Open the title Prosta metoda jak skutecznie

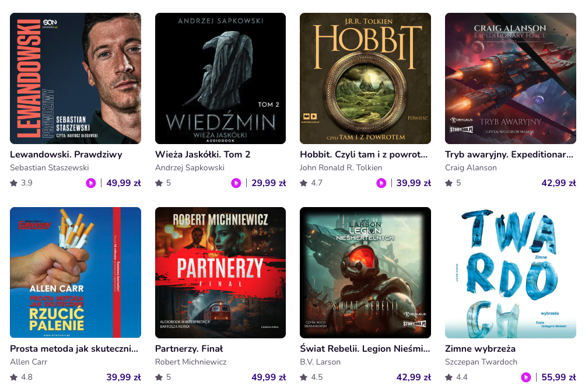coord(74,349)
